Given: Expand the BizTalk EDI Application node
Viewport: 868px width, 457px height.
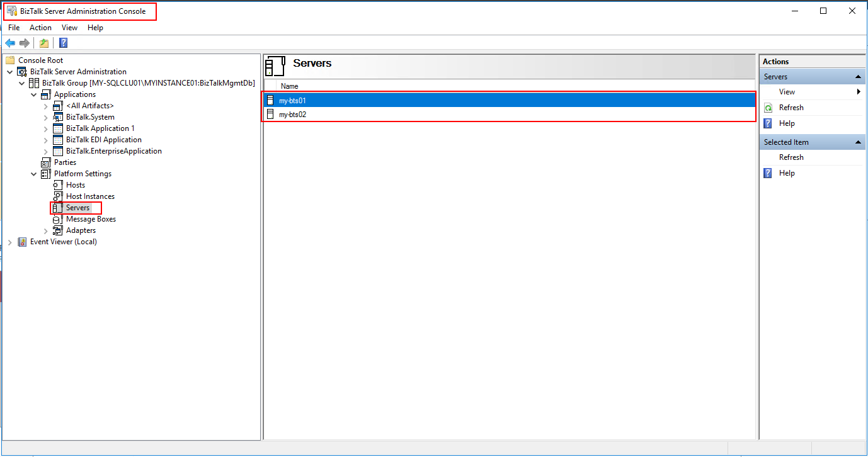Looking at the screenshot, I should click(45, 140).
